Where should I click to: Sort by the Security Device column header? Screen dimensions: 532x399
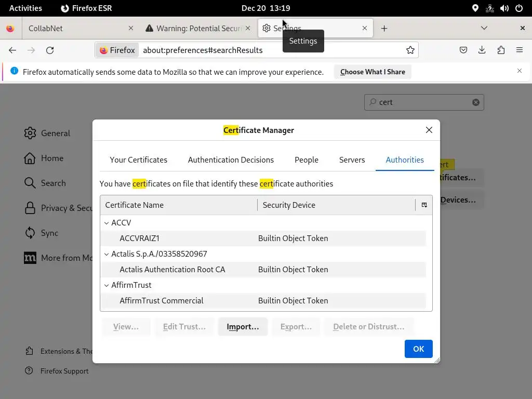337,205
